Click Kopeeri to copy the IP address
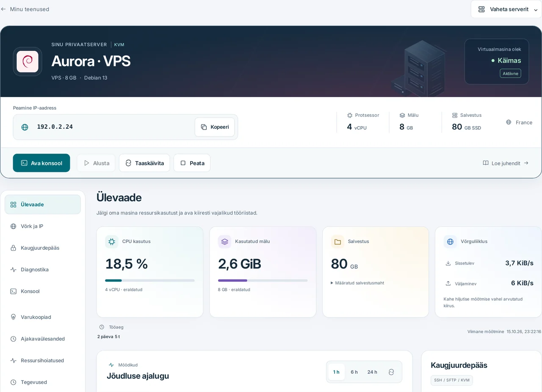 (x=215, y=127)
